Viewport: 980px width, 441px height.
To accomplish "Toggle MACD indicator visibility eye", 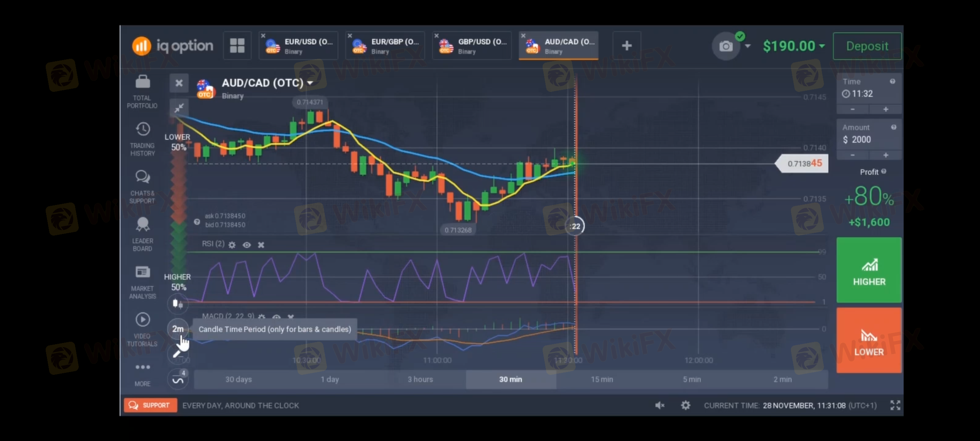I will pyautogui.click(x=276, y=317).
